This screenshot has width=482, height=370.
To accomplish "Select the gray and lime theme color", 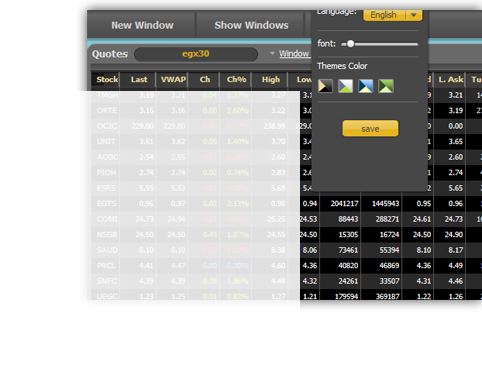I will [345, 86].
